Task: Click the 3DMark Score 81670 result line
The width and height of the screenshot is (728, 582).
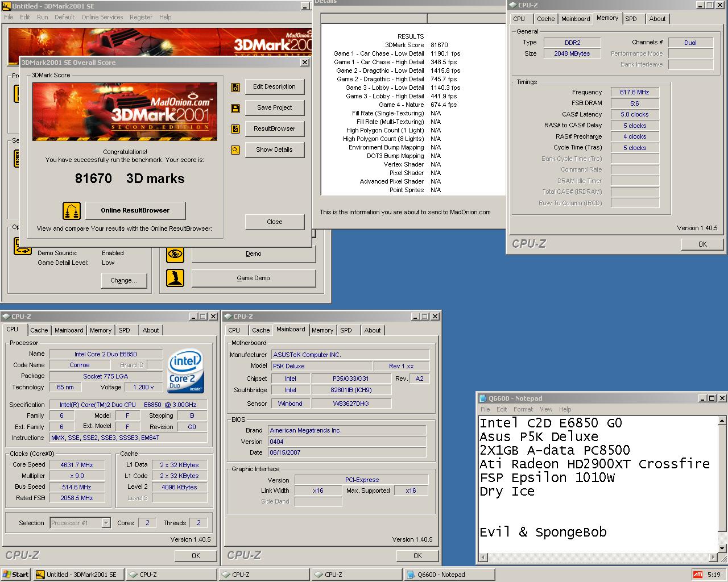Action: pyautogui.click(x=416, y=45)
